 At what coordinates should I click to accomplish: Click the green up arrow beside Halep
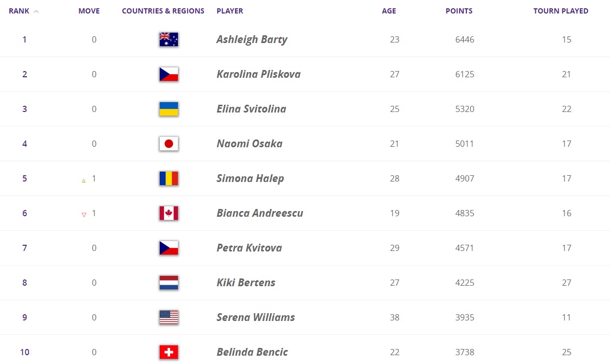pyautogui.click(x=84, y=180)
